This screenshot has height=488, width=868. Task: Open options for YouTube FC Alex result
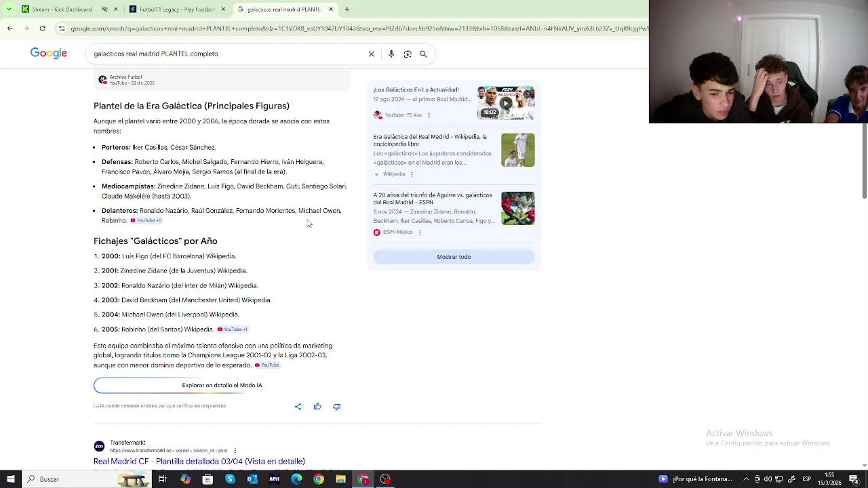(429, 115)
